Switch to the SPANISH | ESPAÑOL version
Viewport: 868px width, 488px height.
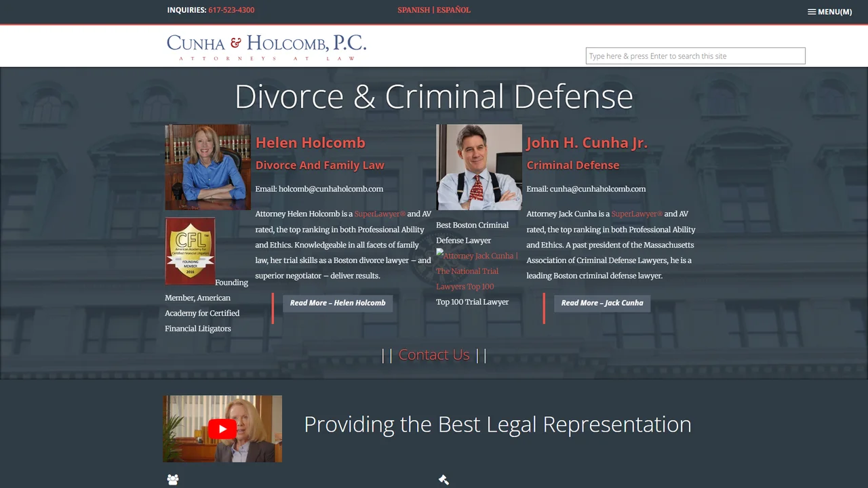coord(434,10)
